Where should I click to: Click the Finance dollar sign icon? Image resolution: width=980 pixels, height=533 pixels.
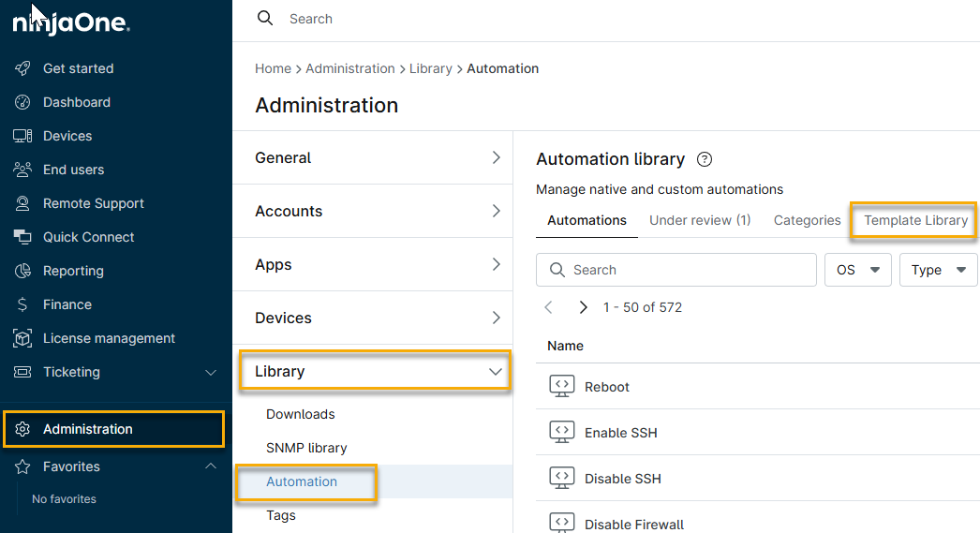point(23,304)
